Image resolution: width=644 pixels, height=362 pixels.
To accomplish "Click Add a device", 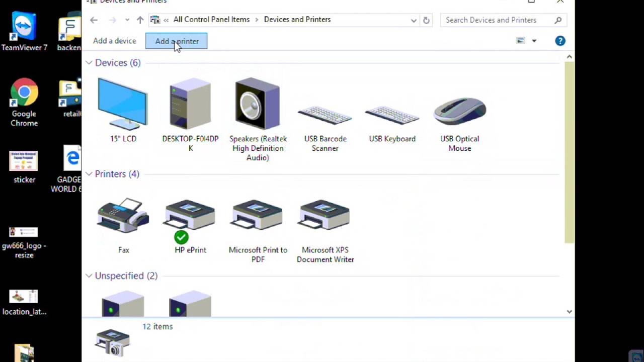I will coord(114,41).
